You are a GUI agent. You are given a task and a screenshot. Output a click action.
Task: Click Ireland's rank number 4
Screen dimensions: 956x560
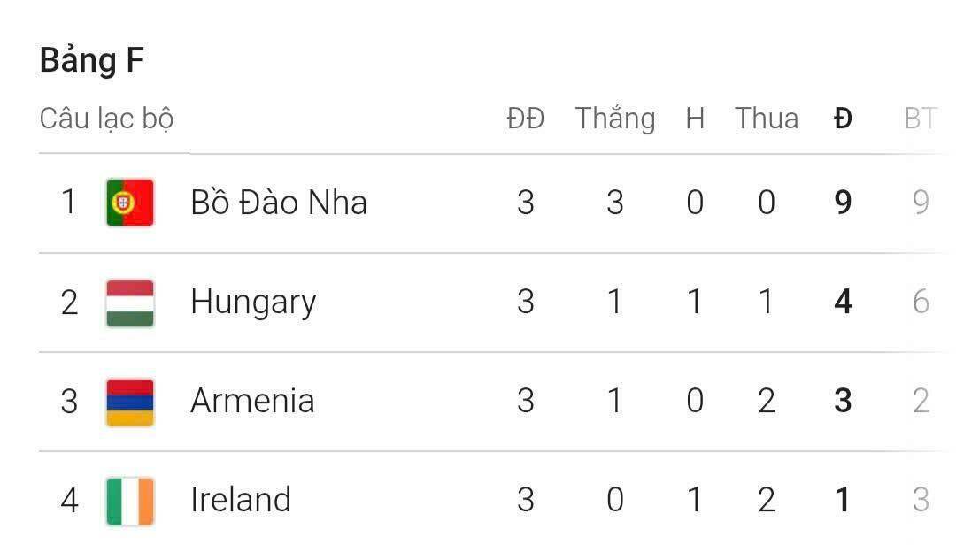69,501
